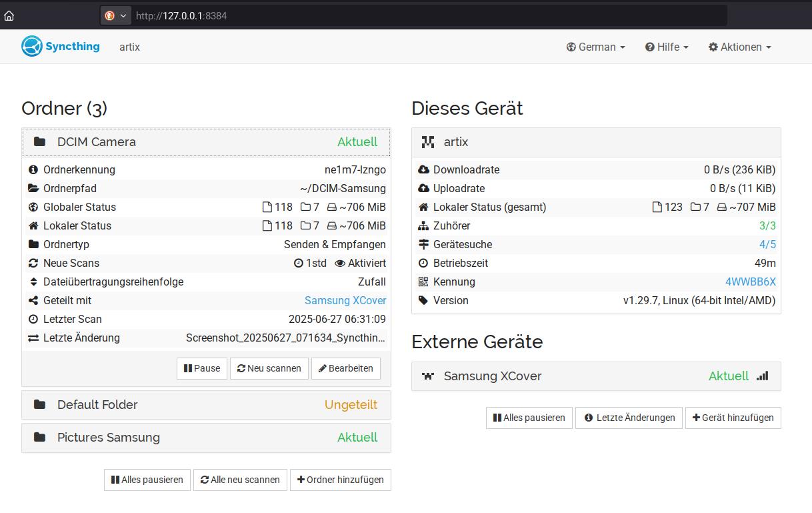Expand the Default Folder panel
812x513 pixels.
point(206,405)
